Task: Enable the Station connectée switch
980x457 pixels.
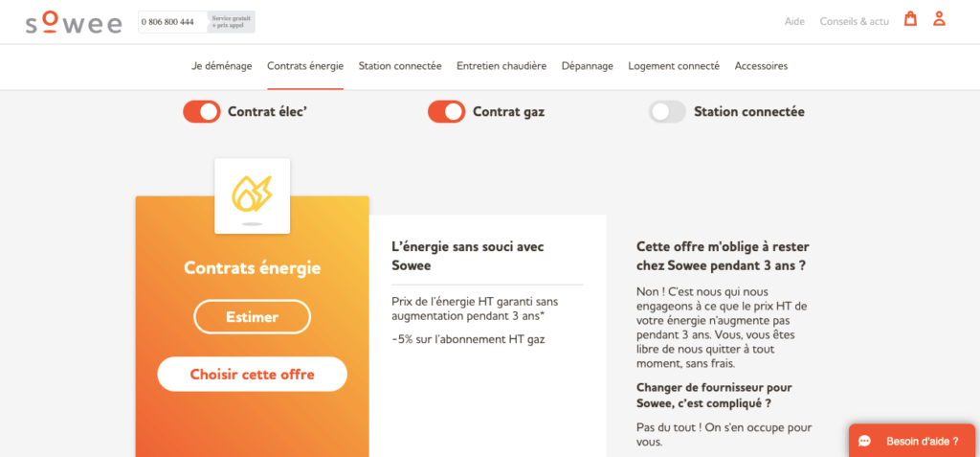Action: 667,112
